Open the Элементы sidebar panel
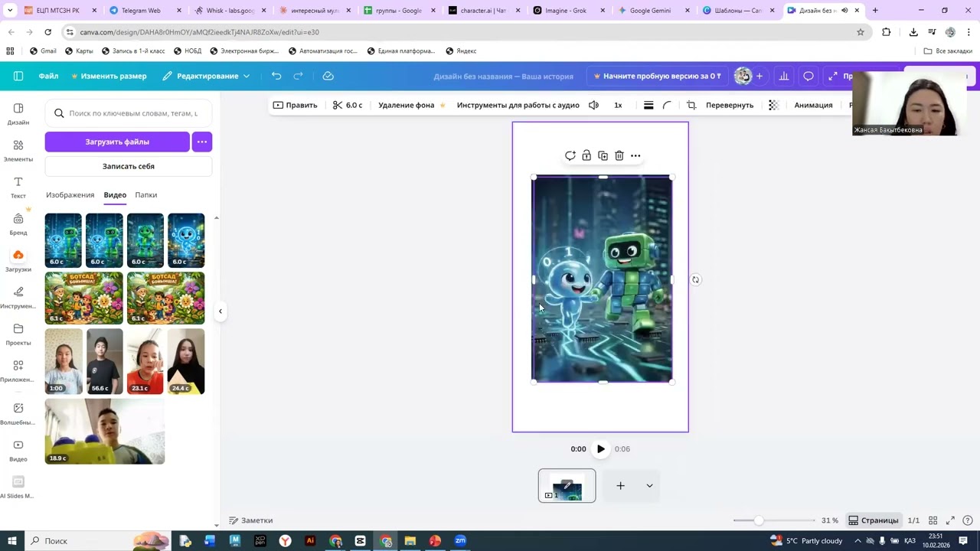 point(18,151)
